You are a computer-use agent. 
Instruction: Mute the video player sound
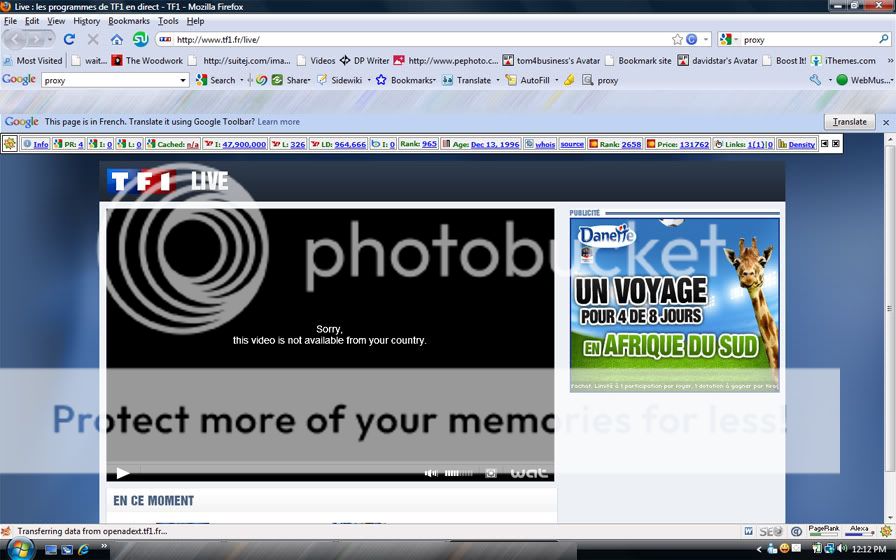pyautogui.click(x=431, y=473)
